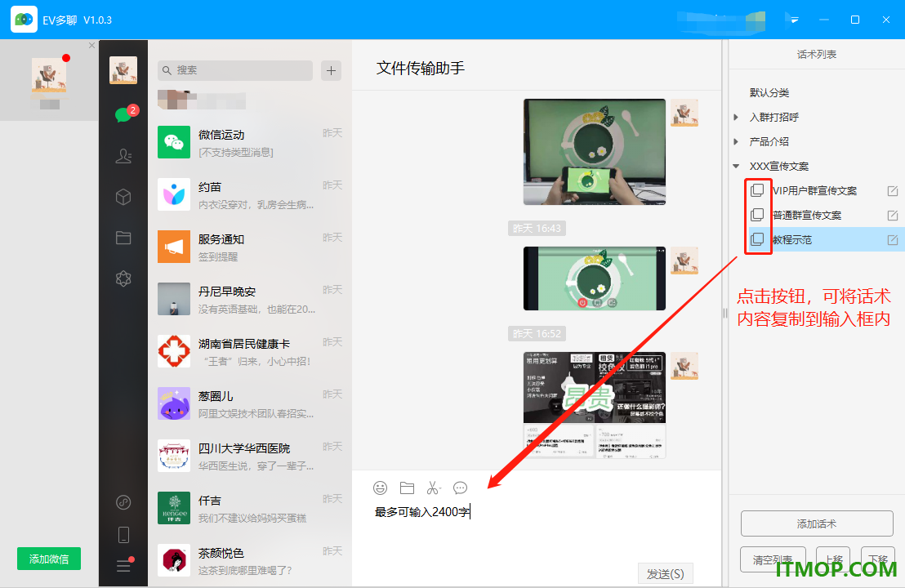Edit the 普通群宣传文案 script
Viewport: 905px width, 588px height.
892,216
